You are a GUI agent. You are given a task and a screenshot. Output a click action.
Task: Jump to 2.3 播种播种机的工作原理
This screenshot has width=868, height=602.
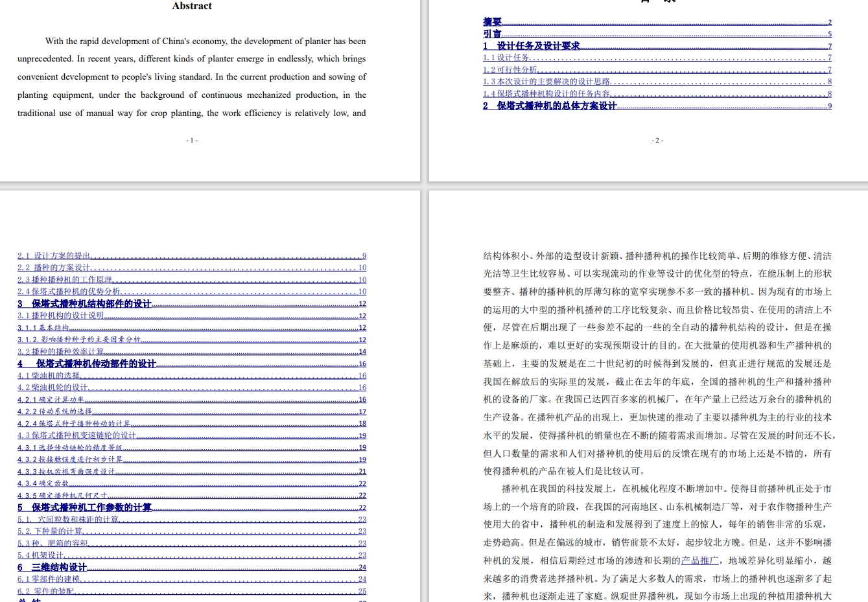click(192, 280)
